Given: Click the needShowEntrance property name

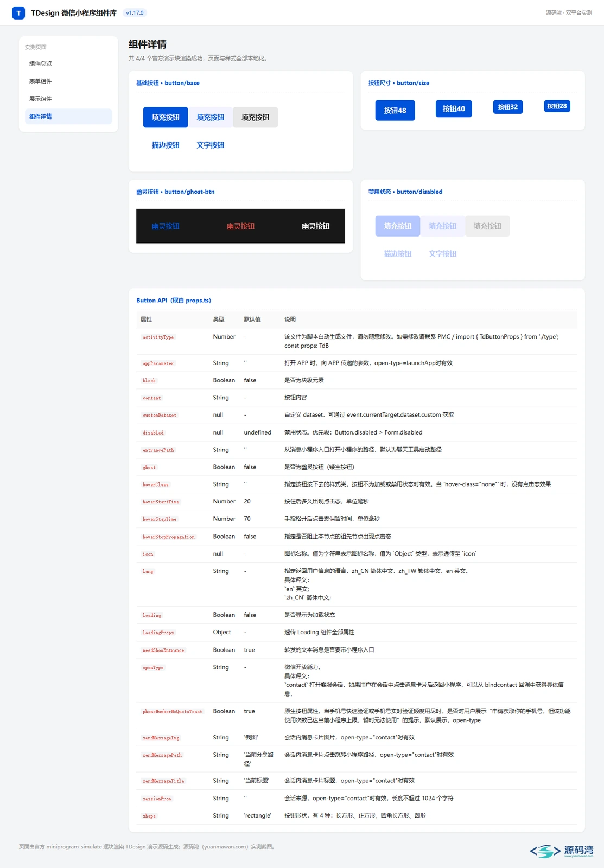Looking at the screenshot, I should (163, 650).
